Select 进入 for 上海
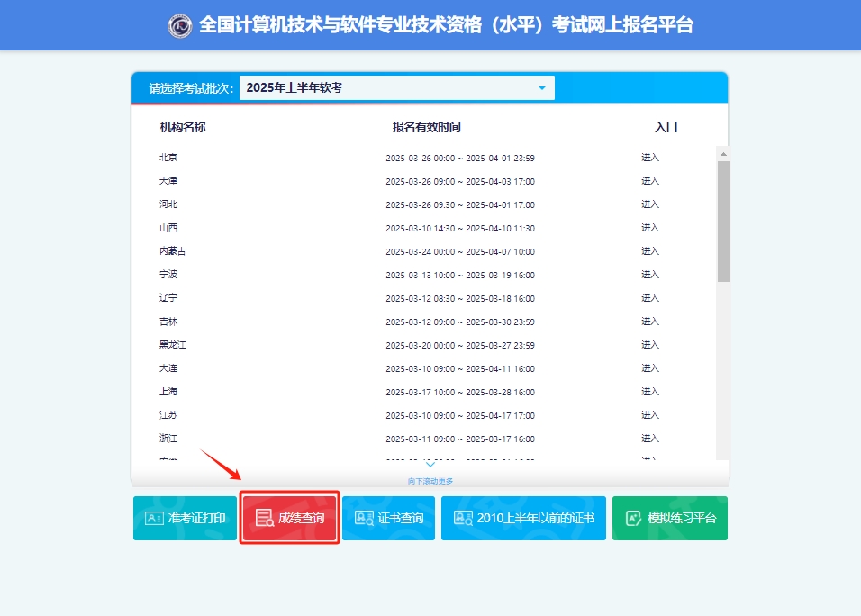The width and height of the screenshot is (861, 616). pos(650,392)
